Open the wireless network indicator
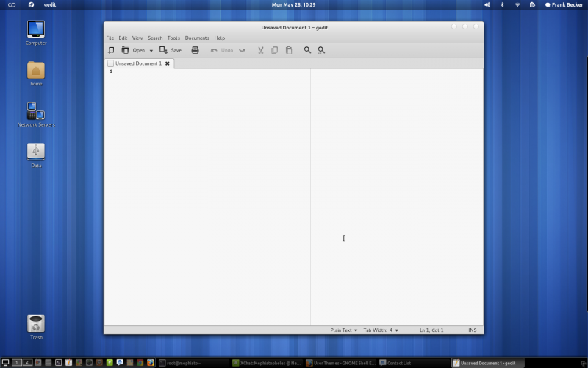The width and height of the screenshot is (588, 368). 517,5
